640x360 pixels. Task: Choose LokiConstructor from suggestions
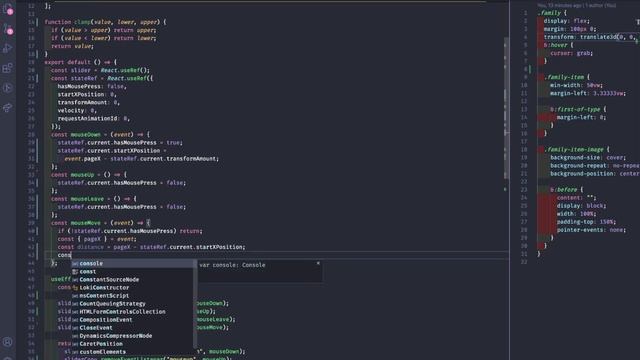(x=132, y=288)
